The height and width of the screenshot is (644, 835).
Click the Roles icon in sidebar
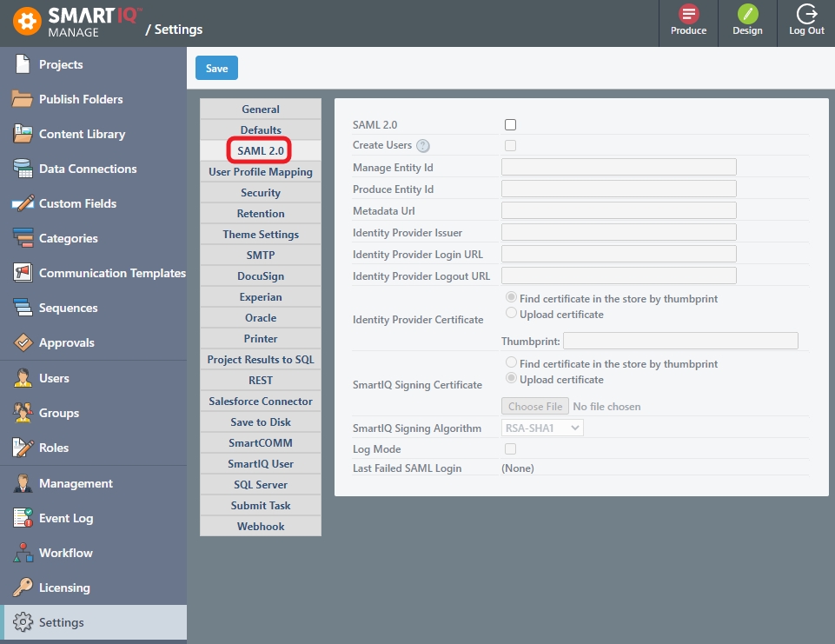[23, 448]
